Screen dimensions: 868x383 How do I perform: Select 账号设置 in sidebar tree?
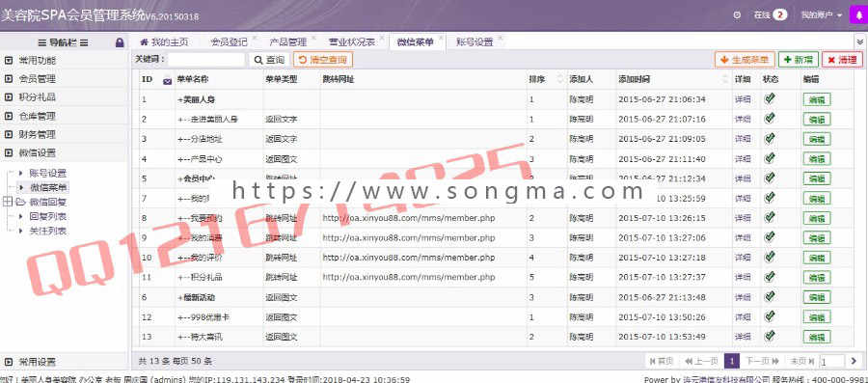47,174
